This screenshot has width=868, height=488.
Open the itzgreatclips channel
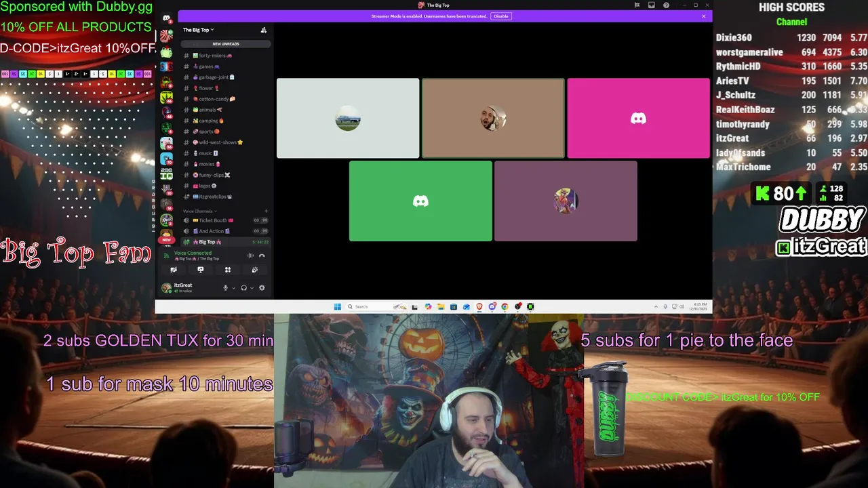click(x=226, y=197)
